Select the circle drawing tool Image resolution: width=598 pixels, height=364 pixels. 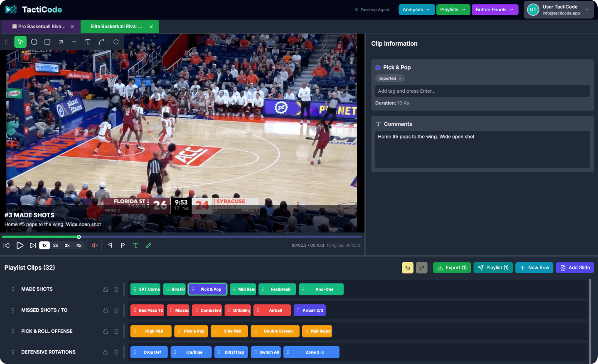pos(34,42)
